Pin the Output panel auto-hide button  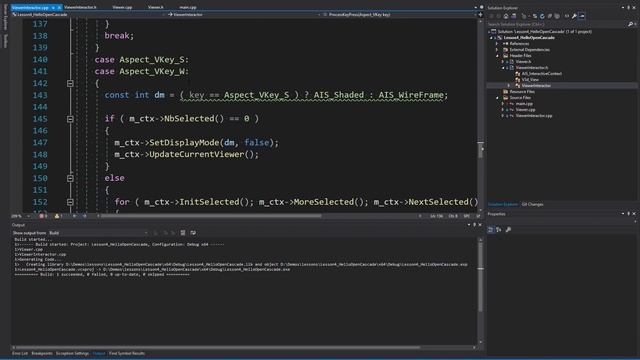tap(474, 225)
